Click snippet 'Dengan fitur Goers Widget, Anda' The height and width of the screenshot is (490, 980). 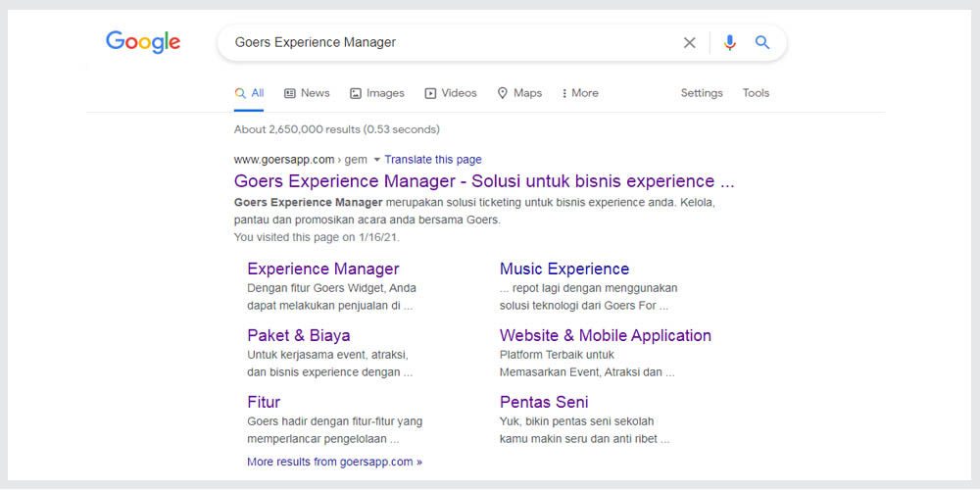point(332,288)
